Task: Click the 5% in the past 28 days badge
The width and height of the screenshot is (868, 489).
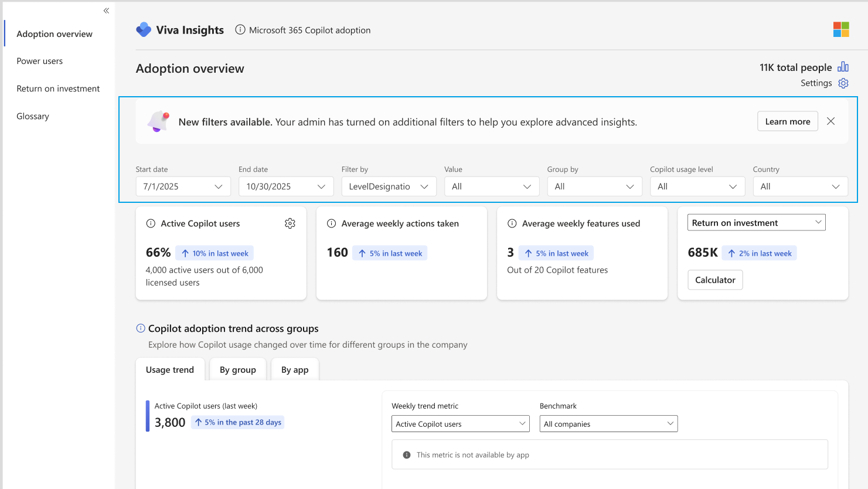Action: point(238,422)
